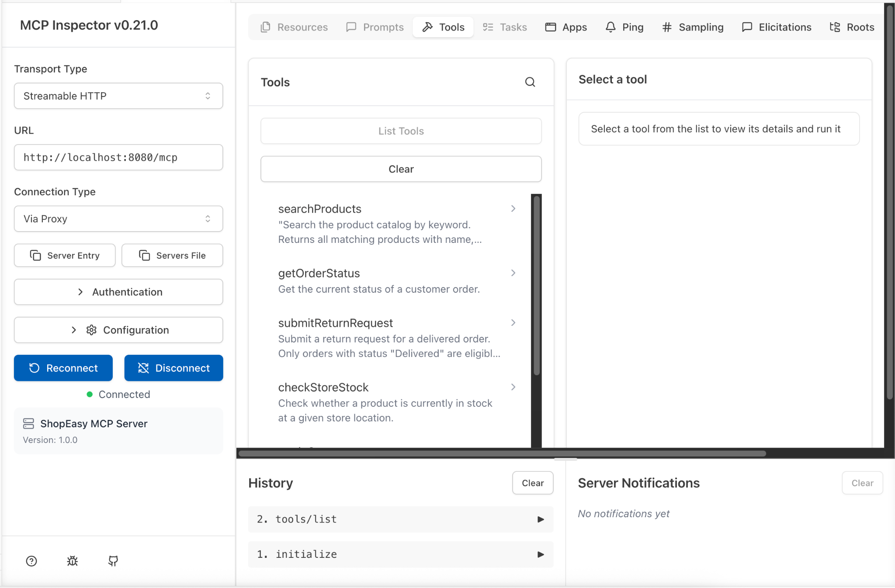
Task: Expand the initialize history entry
Action: [401, 554]
